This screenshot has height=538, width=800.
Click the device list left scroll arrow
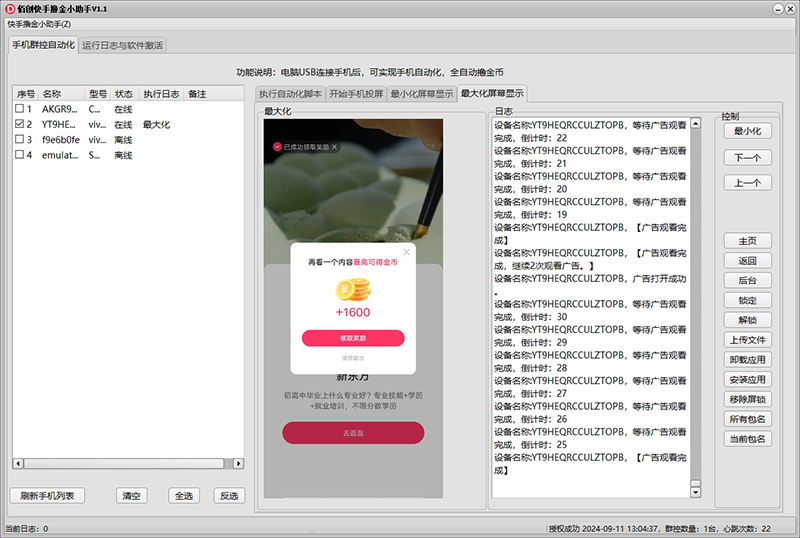coord(18,463)
